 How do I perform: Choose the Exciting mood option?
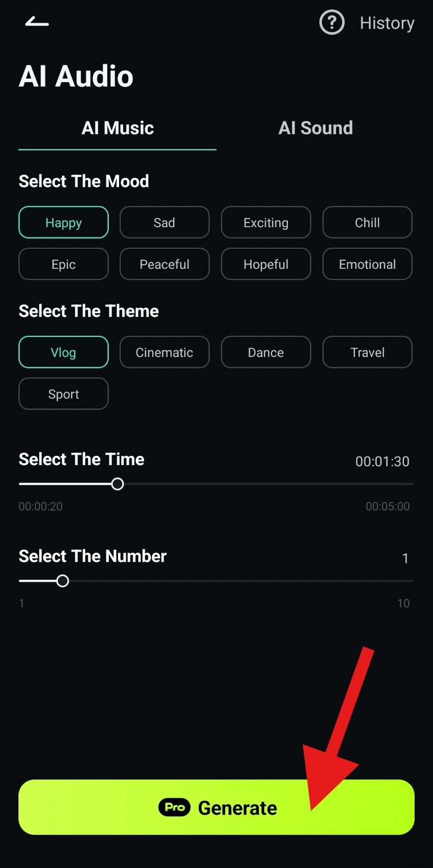pos(266,222)
